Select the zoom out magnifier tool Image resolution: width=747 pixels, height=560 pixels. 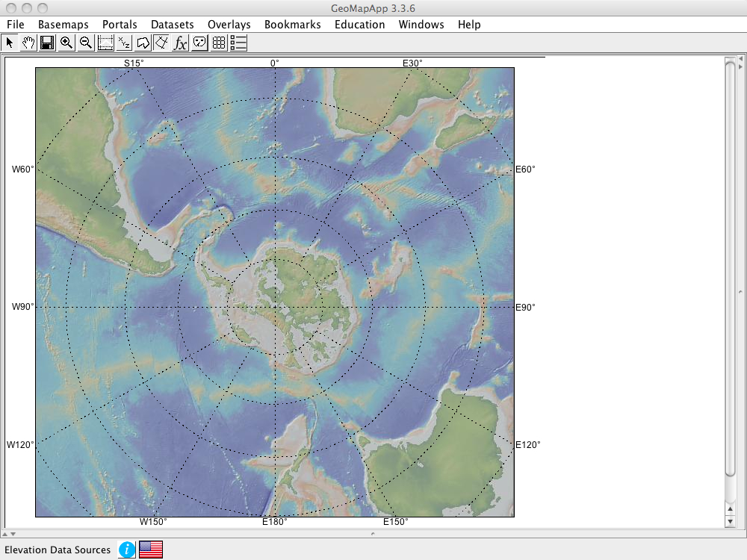pos(85,43)
